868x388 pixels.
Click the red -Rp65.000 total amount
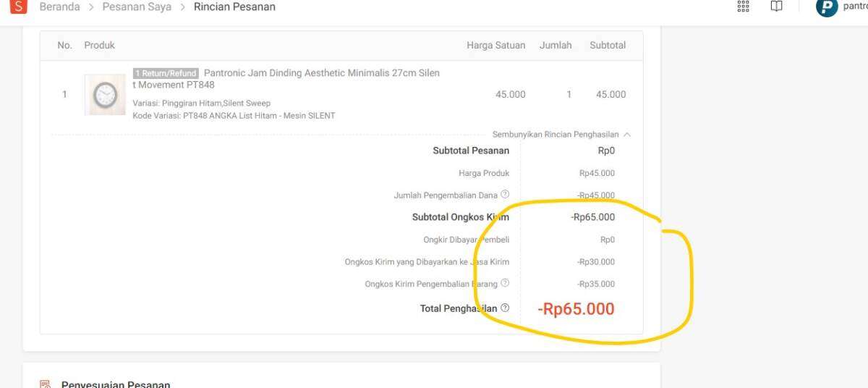(576, 309)
